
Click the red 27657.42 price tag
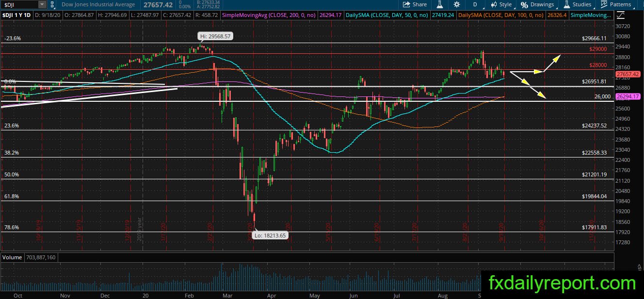tap(628, 74)
